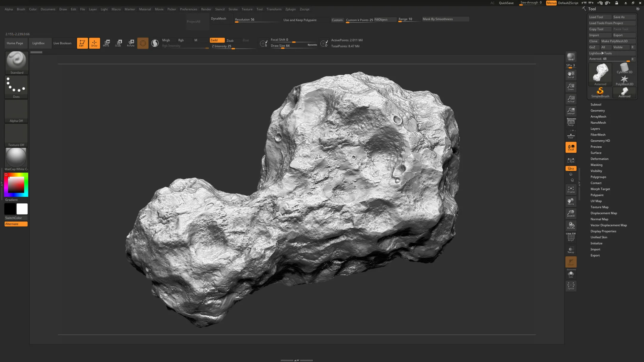The image size is (644, 362).
Task: Toggle Transp transparency mode
Action: (x=571, y=250)
